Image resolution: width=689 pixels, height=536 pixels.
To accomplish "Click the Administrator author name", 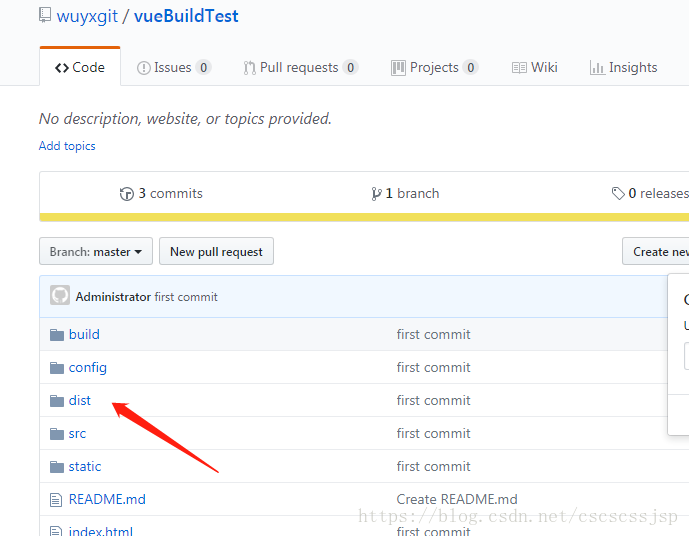I will 113,297.
